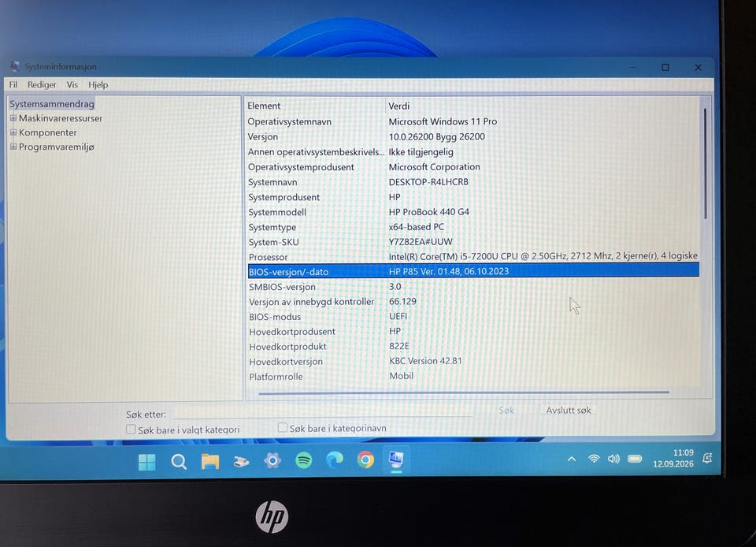Click value '10.0.26200 Bygg 26200'
Viewport: 756px width, 547px height.
(437, 136)
